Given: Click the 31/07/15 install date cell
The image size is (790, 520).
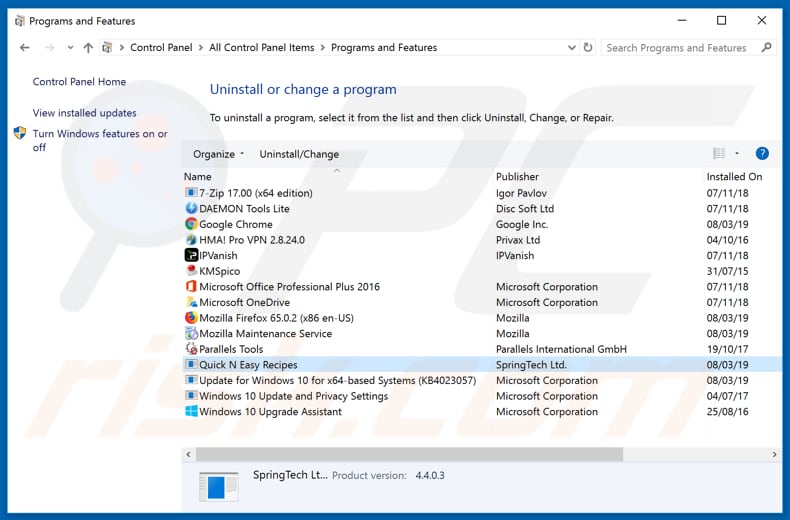Looking at the screenshot, I should (727, 271).
